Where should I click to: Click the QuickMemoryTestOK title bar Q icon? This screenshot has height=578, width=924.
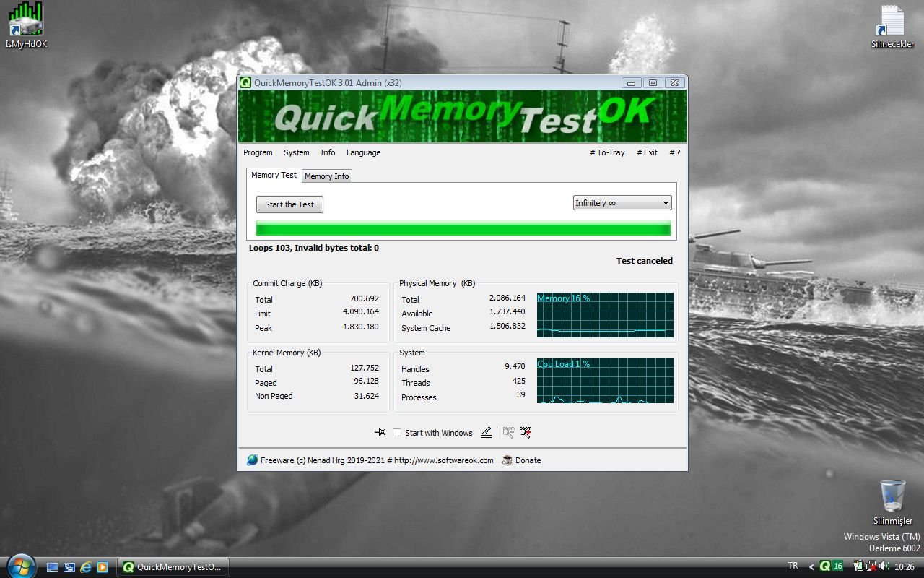[x=246, y=82]
